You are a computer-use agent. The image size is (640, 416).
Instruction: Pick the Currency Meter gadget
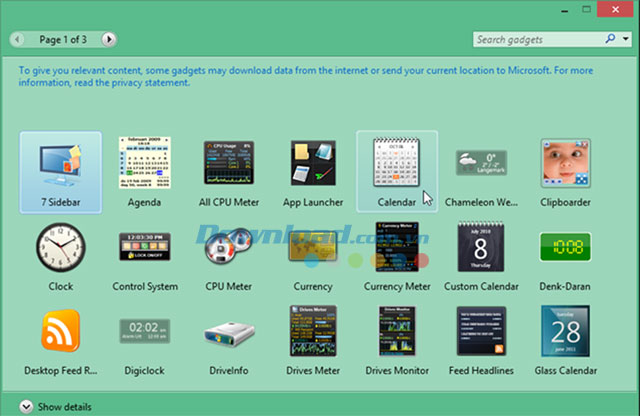[397, 256]
